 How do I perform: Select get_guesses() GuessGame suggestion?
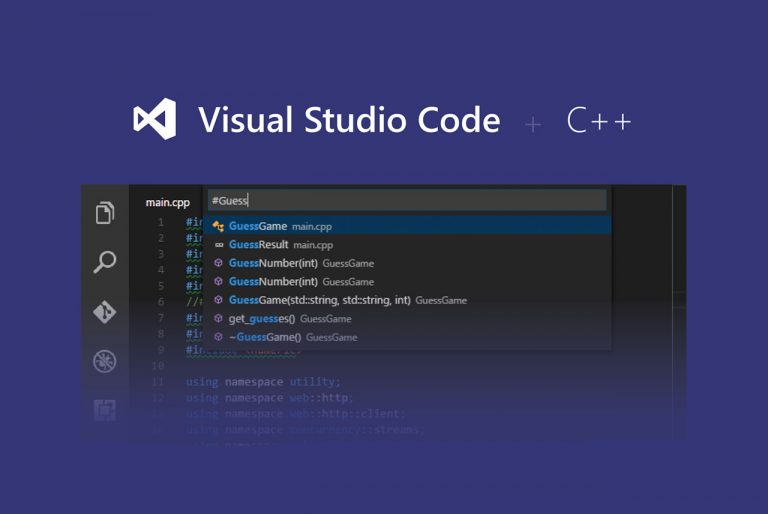click(407, 318)
